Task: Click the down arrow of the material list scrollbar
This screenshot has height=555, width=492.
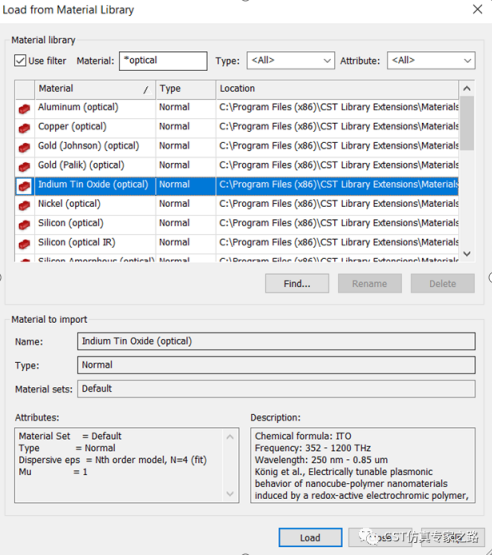Action: [467, 254]
